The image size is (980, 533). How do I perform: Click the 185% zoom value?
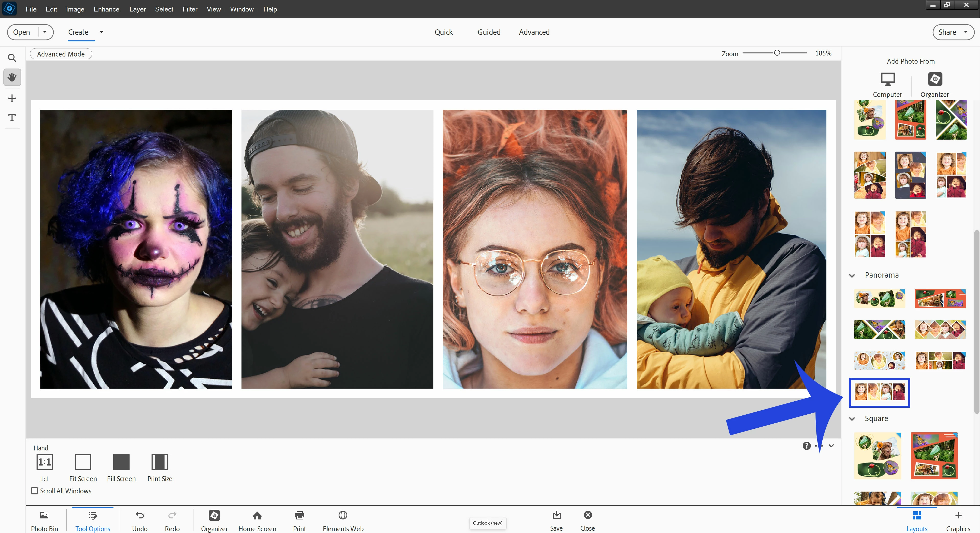click(x=823, y=53)
